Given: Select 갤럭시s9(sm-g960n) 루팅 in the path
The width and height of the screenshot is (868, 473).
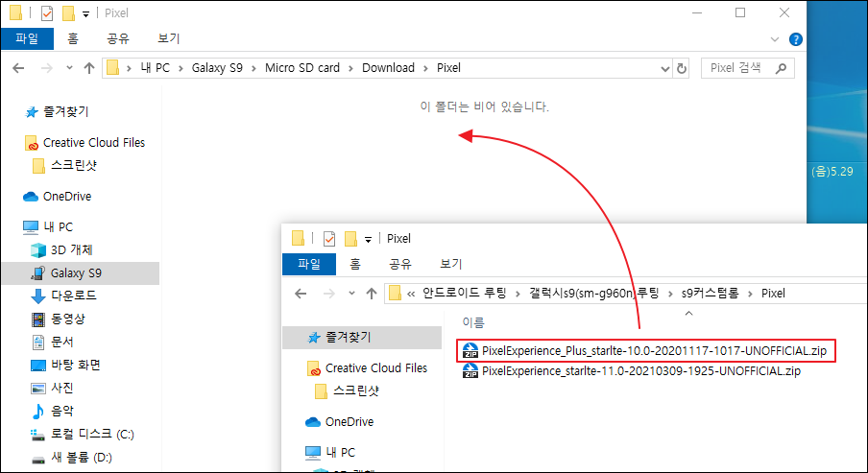Looking at the screenshot, I should 594,294.
